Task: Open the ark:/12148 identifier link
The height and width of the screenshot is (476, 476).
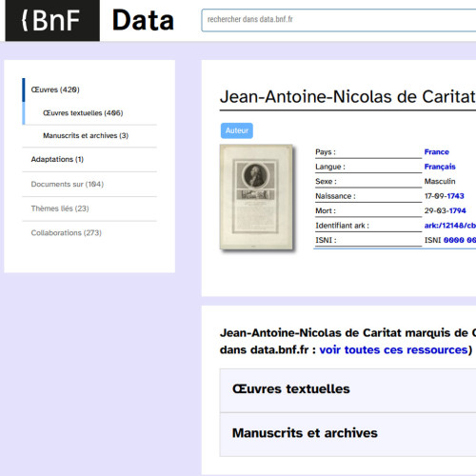Action: click(x=450, y=226)
